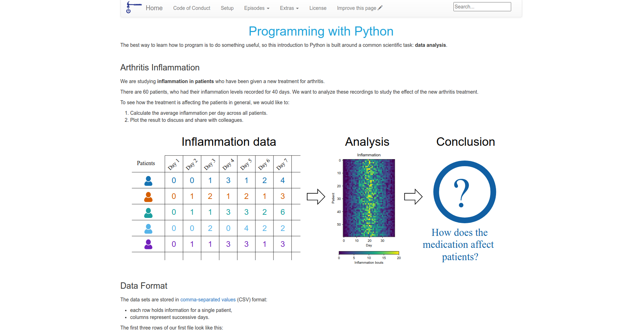This screenshot has width=644, height=332.
Task: Go to the Setup page
Action: click(227, 8)
